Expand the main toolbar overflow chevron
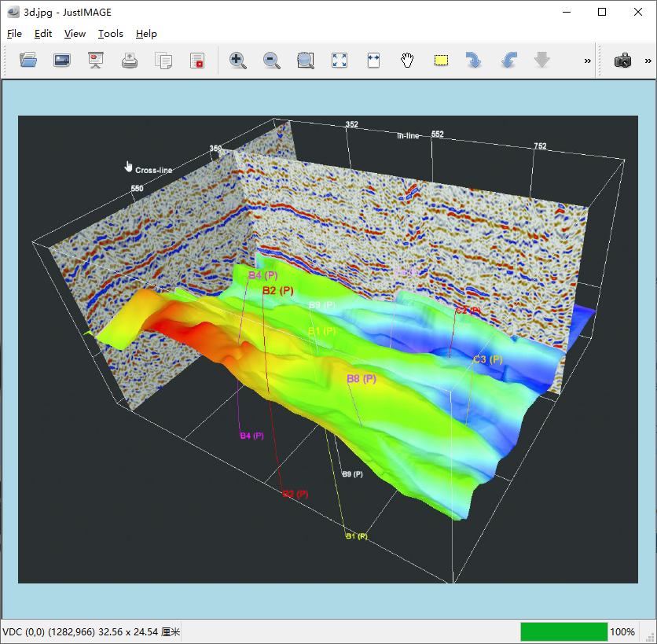This screenshot has height=644, width=657. (x=587, y=61)
